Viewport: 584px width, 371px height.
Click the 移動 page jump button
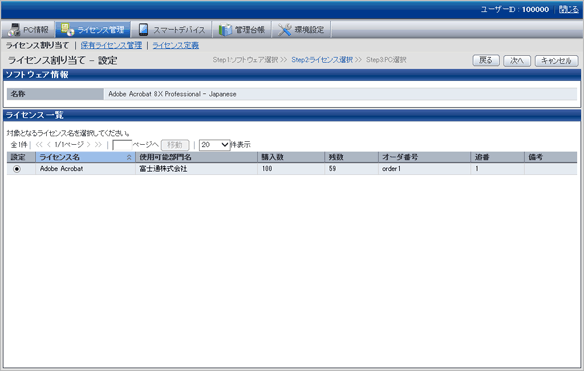(175, 145)
